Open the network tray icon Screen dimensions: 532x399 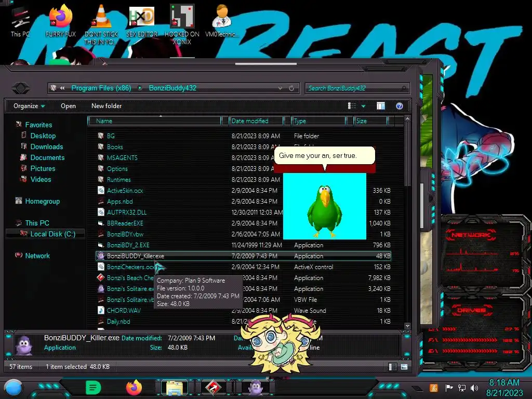[461, 388]
